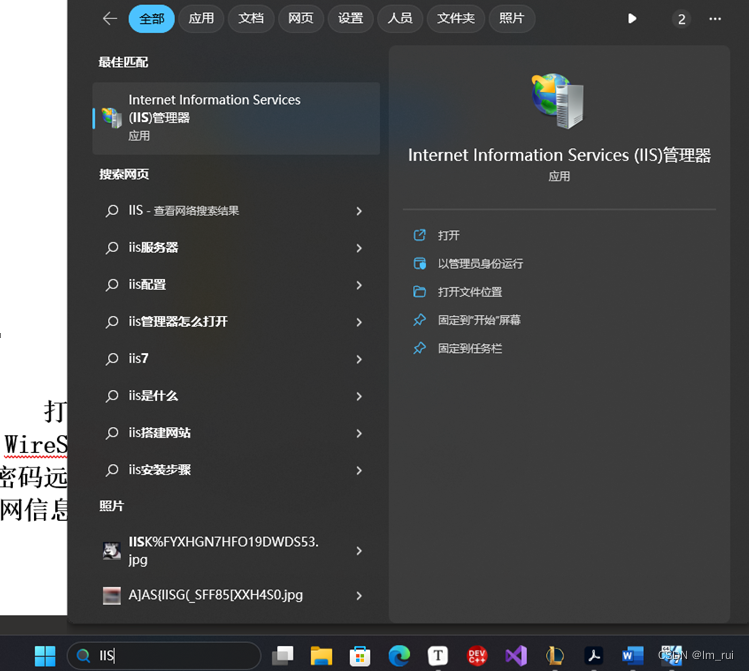The height and width of the screenshot is (671, 749).
Task: Expand chevron next to iis管理器怎么打开
Action: pyautogui.click(x=359, y=322)
